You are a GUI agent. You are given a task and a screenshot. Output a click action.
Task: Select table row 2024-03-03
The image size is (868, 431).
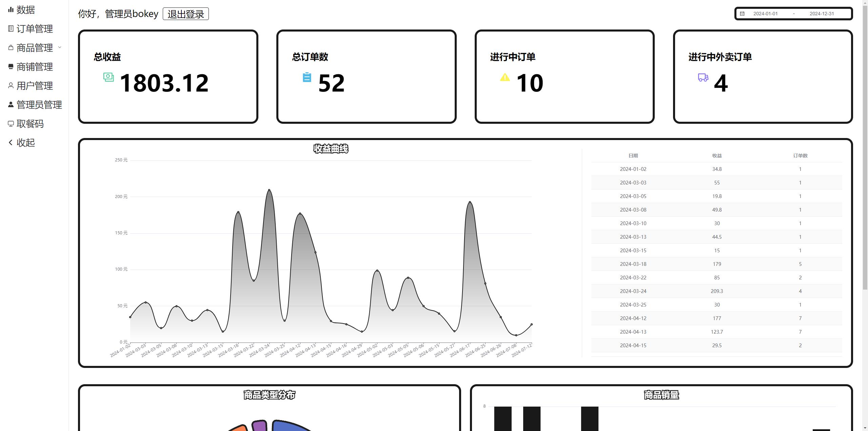pos(717,183)
